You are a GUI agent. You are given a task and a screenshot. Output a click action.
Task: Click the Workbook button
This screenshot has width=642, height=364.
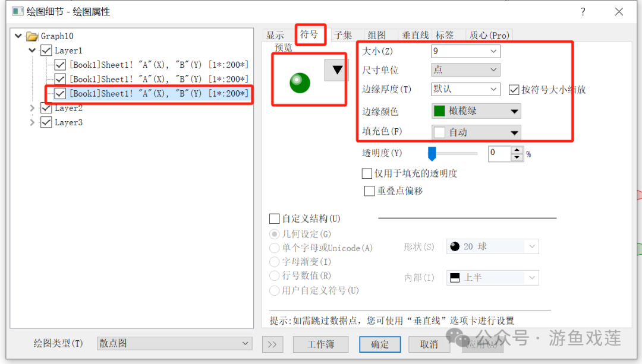click(x=320, y=344)
